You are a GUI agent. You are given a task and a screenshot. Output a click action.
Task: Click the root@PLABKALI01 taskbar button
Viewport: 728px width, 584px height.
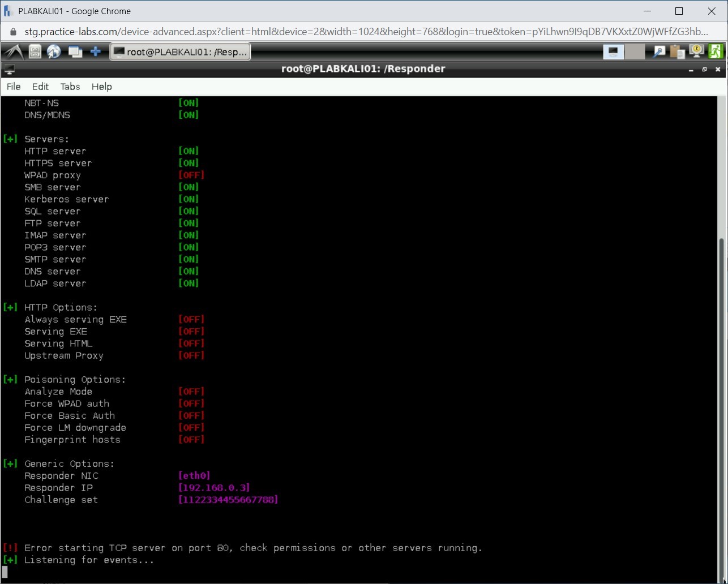180,51
